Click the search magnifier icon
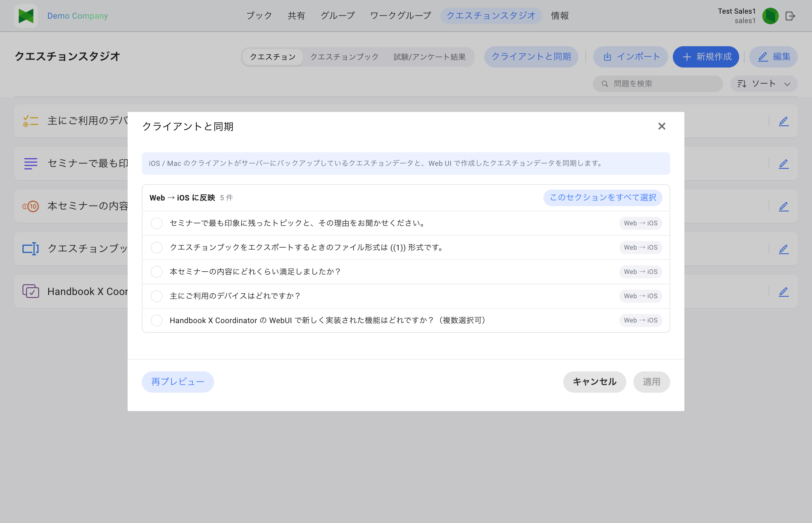Viewport: 812px width, 523px height. point(605,84)
